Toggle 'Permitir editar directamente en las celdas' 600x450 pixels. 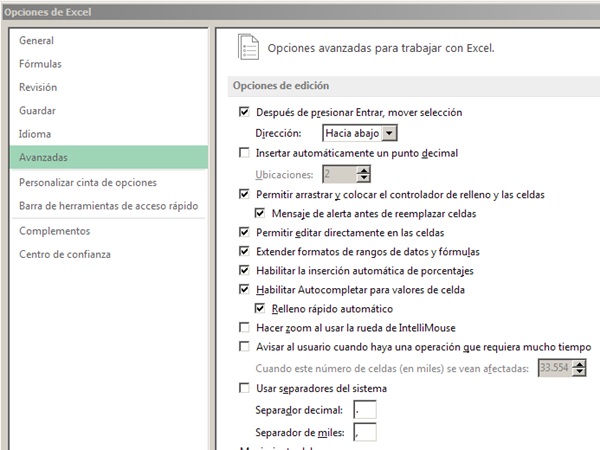[244, 232]
